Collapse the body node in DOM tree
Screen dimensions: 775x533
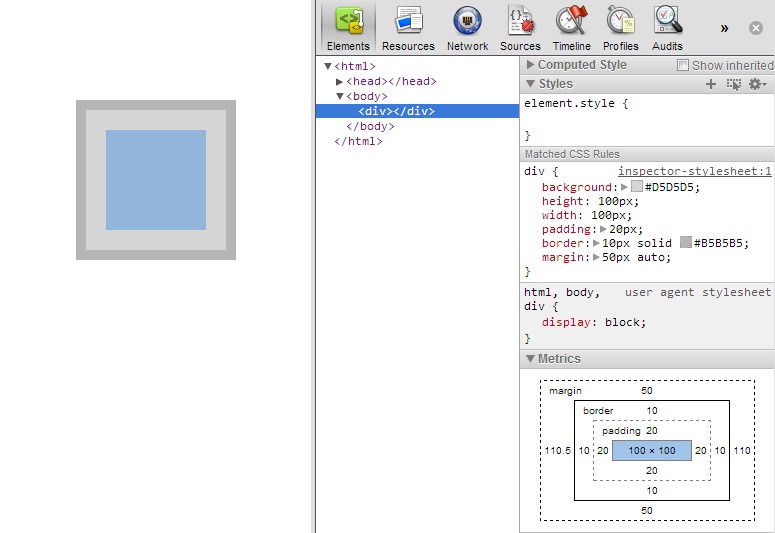340,96
